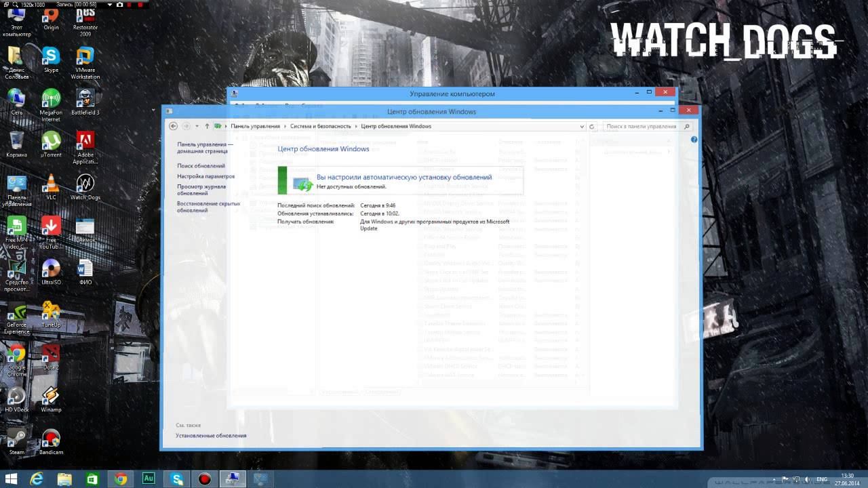Viewport: 868px width, 488px height.
Task: Launch µTorrent desktop shortcut
Action: [x=51, y=144]
